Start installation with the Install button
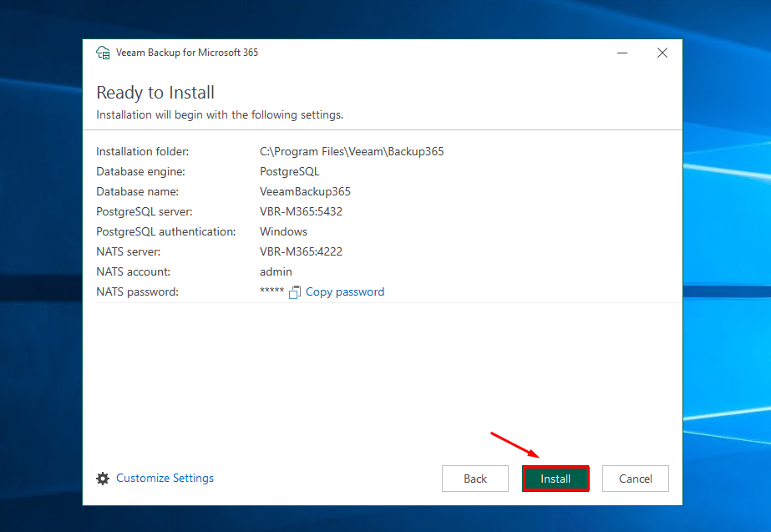 coord(555,479)
